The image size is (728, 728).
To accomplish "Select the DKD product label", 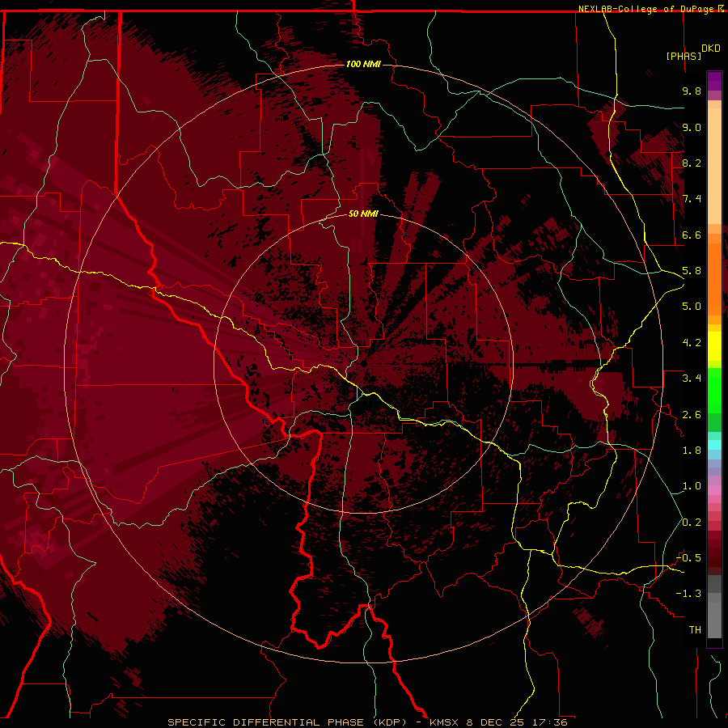I will (x=711, y=49).
